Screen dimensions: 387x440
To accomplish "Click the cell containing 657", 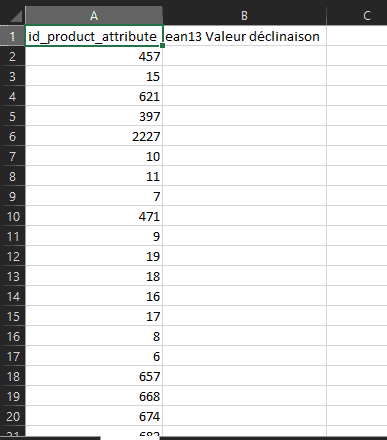I will (94, 376).
